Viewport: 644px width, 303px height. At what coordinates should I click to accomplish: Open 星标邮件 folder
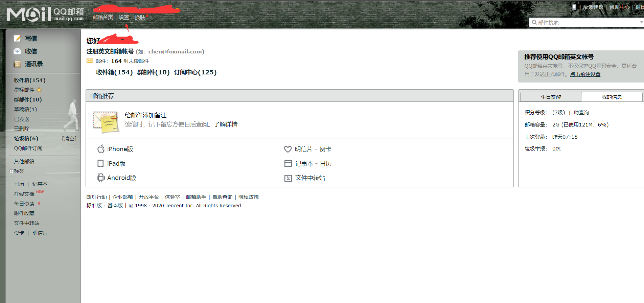24,90
